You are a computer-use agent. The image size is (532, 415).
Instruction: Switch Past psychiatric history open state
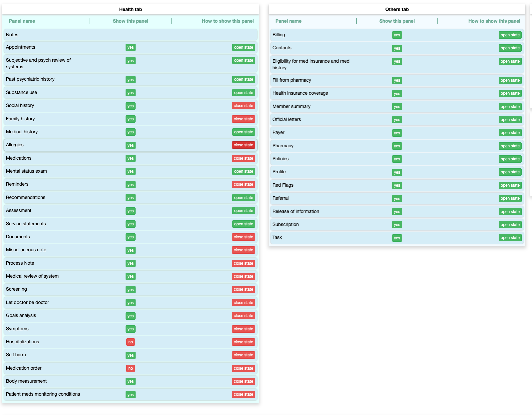pos(244,79)
